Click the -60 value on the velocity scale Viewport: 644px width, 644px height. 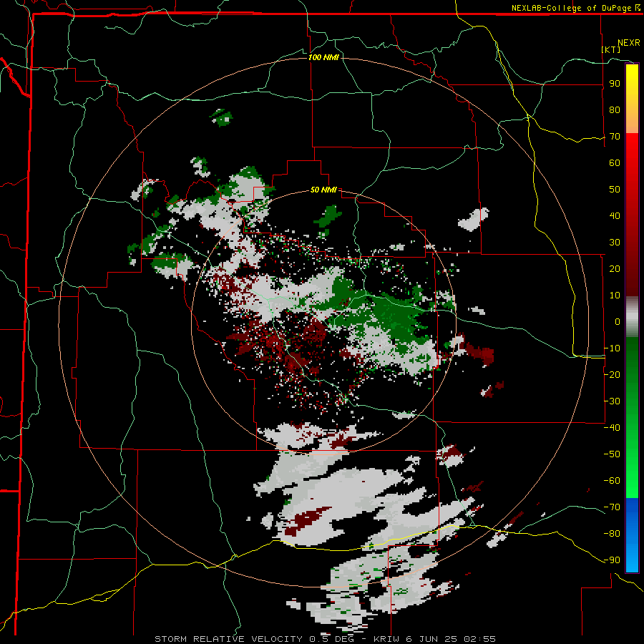pos(612,481)
